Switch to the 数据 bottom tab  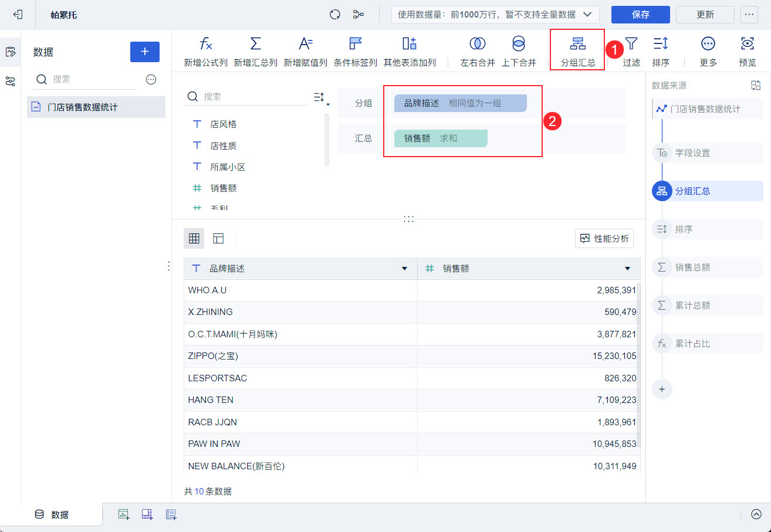(52, 515)
